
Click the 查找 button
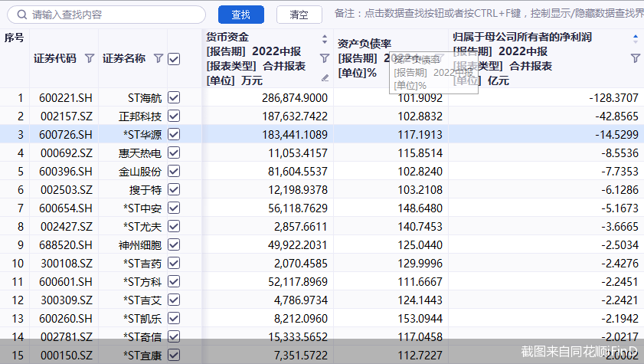click(240, 15)
